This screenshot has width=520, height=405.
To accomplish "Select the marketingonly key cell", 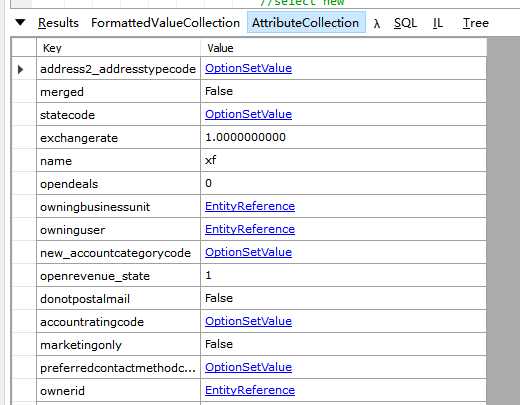I will 118,344.
